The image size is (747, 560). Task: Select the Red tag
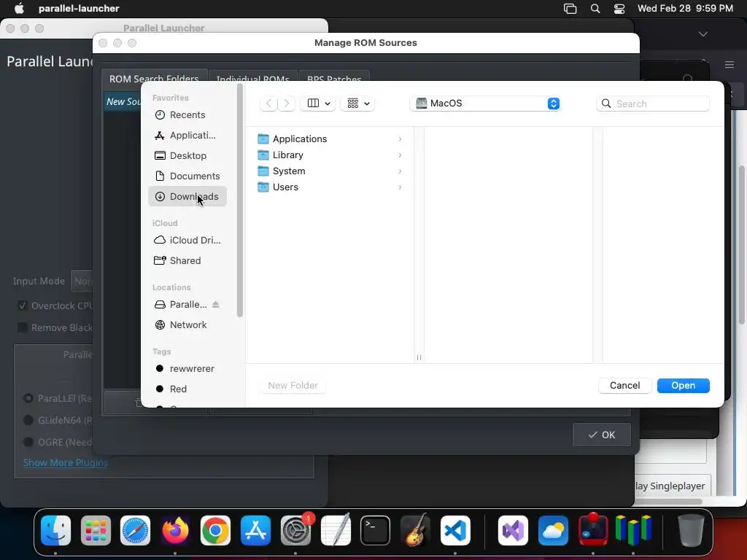tap(187, 389)
